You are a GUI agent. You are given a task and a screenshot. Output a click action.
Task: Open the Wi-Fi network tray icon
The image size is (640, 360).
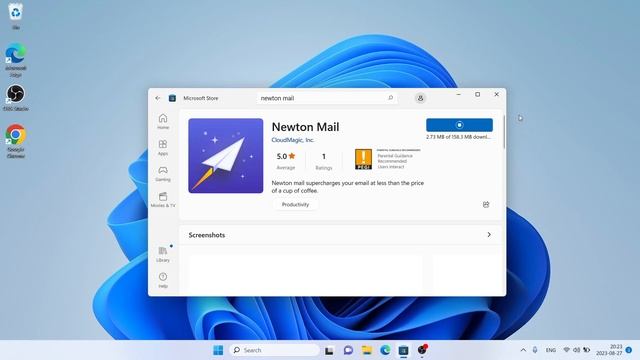coord(567,350)
